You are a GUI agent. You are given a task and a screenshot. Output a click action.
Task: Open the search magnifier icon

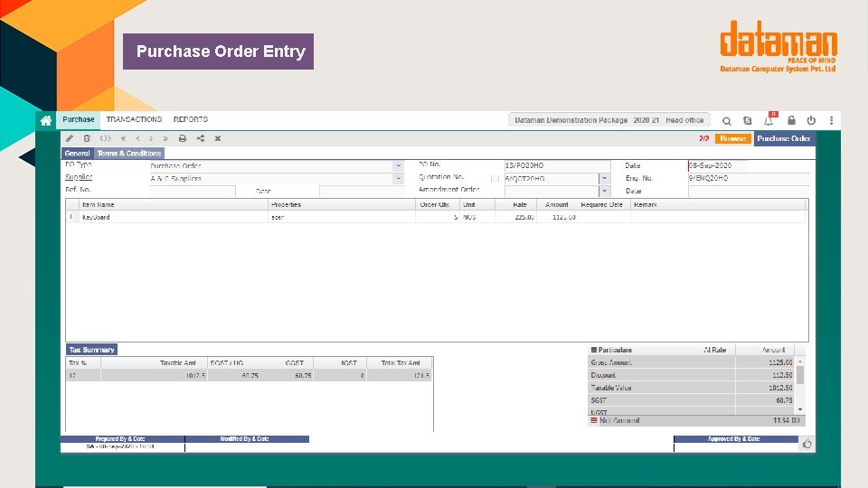(x=727, y=120)
